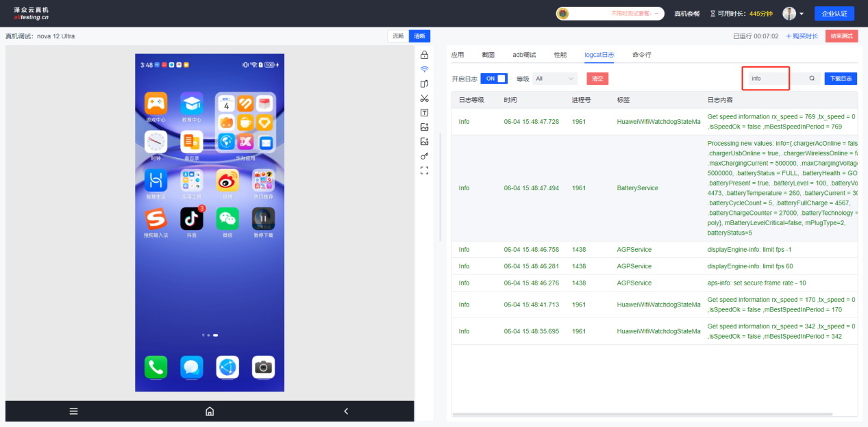This screenshot has width=868, height=427.
Task: Expand the user avatar dropdown menu
Action: point(793,14)
